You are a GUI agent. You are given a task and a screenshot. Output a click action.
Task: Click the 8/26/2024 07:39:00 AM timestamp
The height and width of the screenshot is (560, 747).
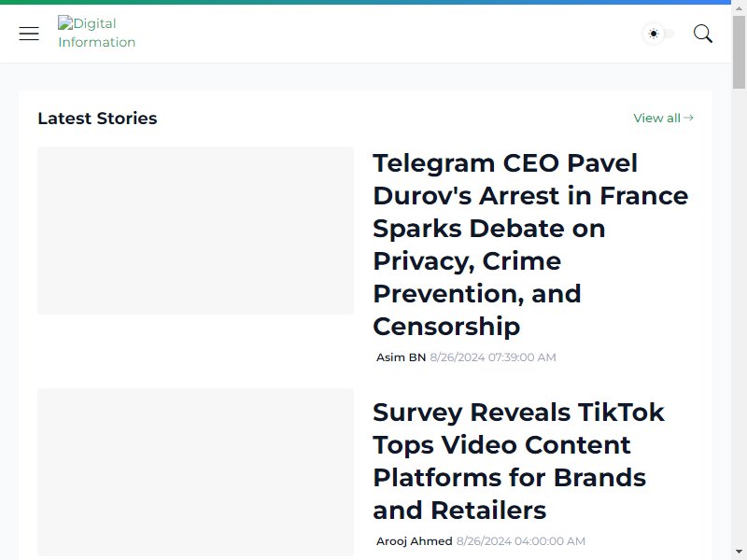493,357
